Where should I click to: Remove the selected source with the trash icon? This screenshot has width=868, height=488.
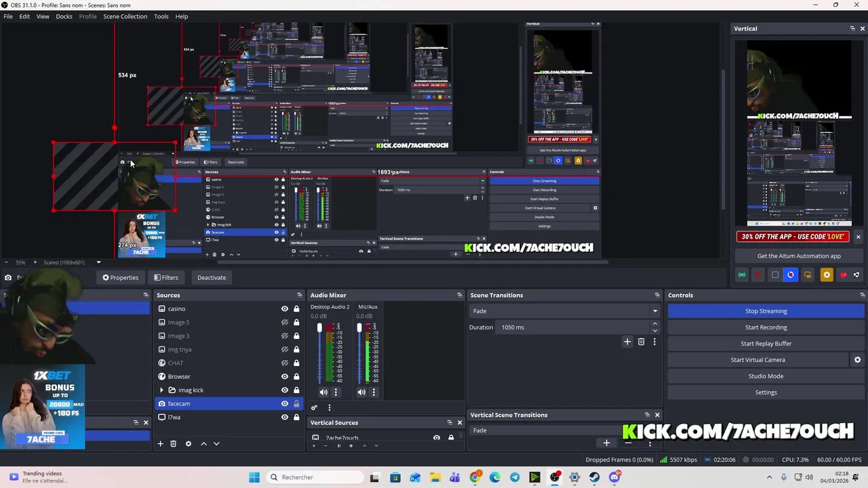click(x=173, y=443)
